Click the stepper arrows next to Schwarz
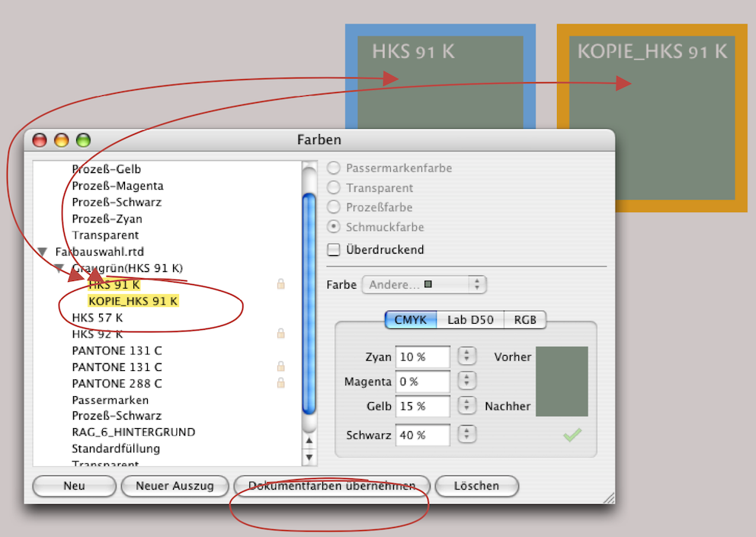756x537 pixels. point(466,435)
